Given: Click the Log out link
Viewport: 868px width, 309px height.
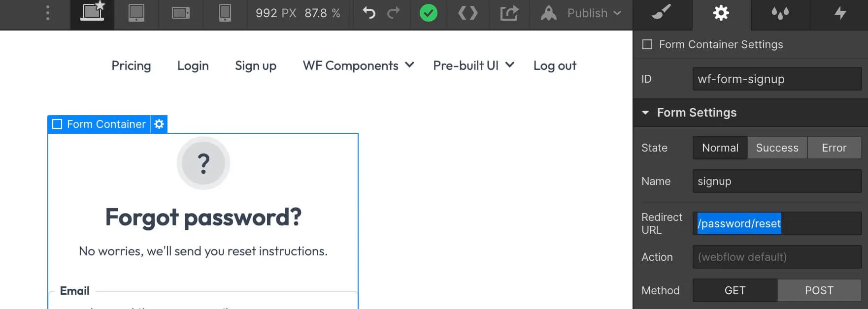Looking at the screenshot, I should click(555, 65).
